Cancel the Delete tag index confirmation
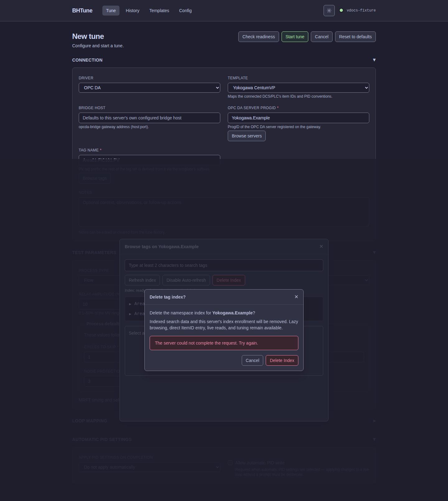Image resolution: width=448 pixels, height=501 pixels. pyautogui.click(x=252, y=360)
